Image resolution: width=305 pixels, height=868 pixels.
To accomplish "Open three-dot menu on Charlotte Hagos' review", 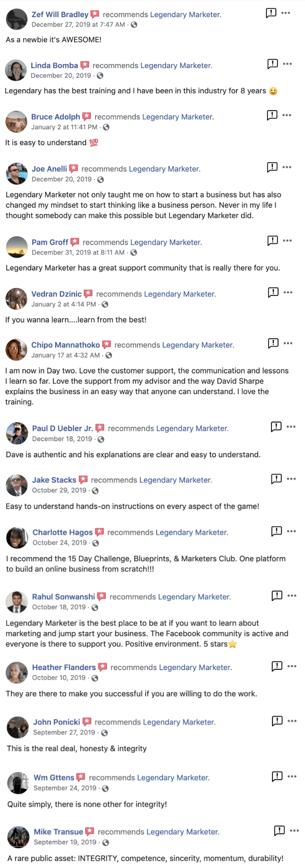I will pos(291,531).
